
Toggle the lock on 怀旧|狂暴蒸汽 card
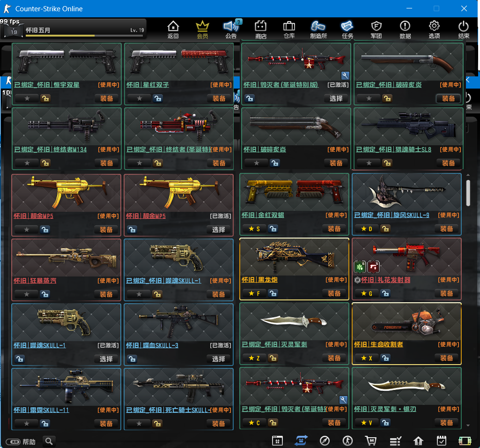(44, 294)
